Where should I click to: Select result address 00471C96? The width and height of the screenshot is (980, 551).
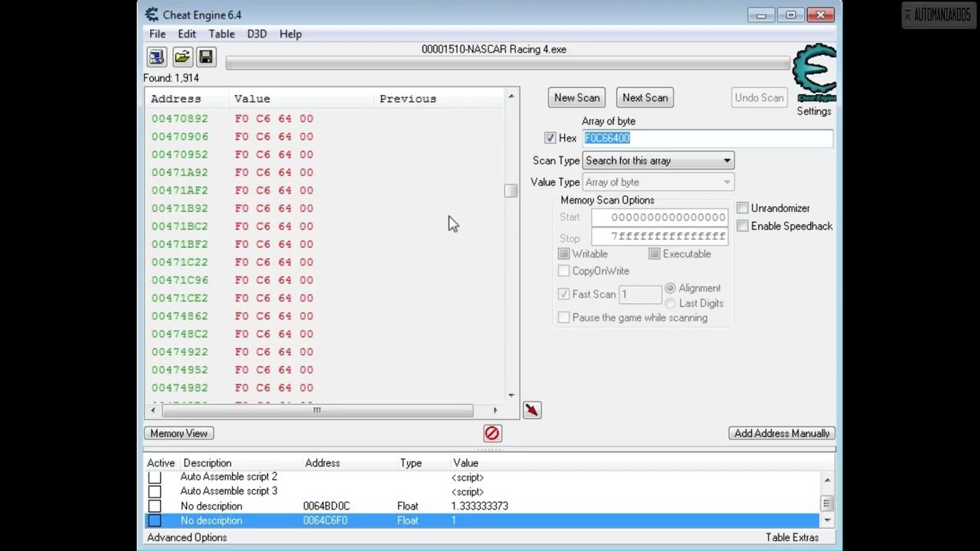(179, 280)
